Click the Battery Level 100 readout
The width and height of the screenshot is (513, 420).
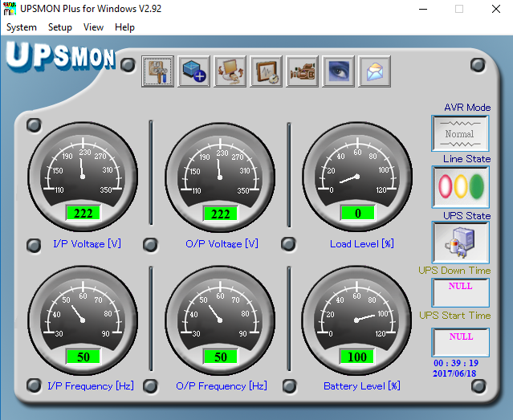[357, 357]
